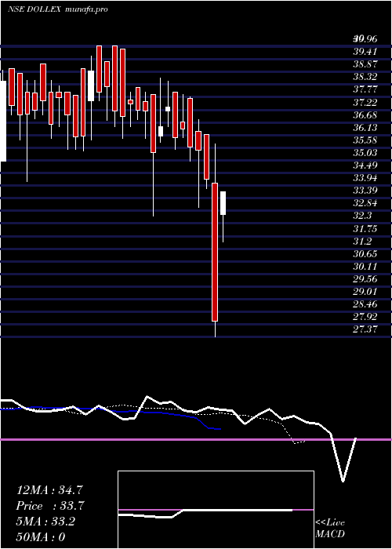
Task: Open the Live MACD inset chart box
Action: point(216,510)
